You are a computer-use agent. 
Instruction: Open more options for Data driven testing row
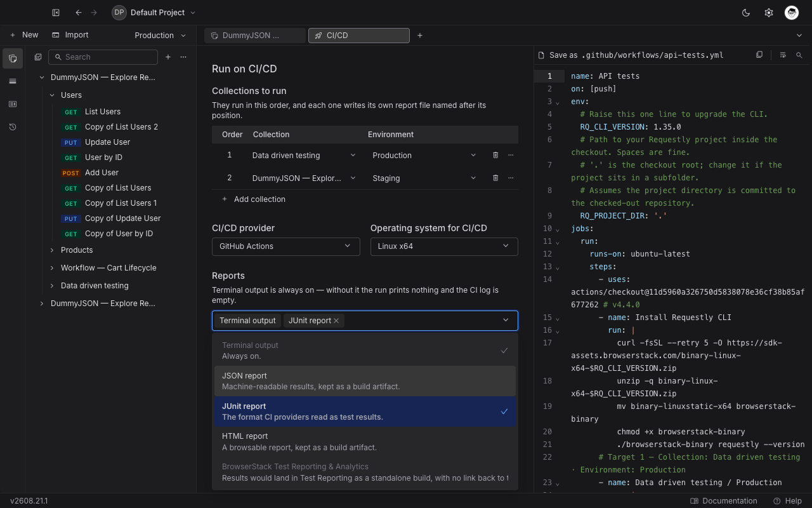(511, 155)
